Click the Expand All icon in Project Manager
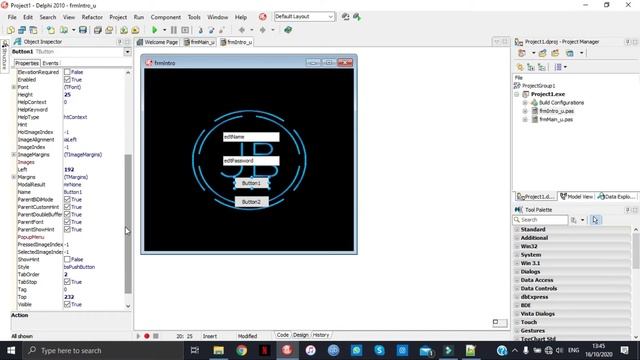 [531, 67]
